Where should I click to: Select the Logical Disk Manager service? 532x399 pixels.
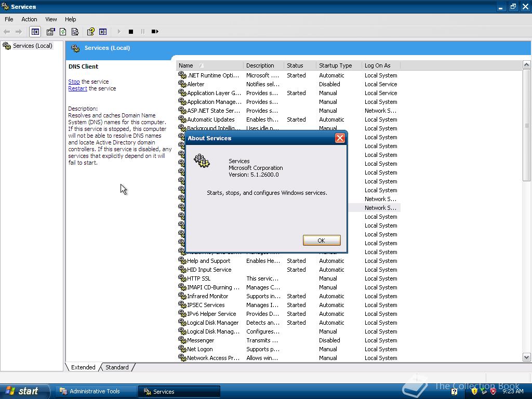point(288,322)
